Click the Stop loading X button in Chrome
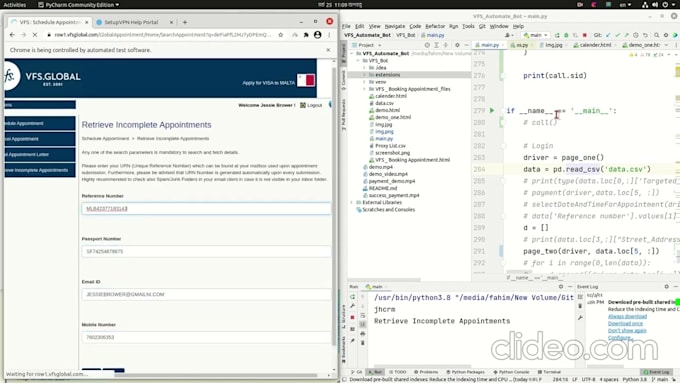 [x=35, y=35]
